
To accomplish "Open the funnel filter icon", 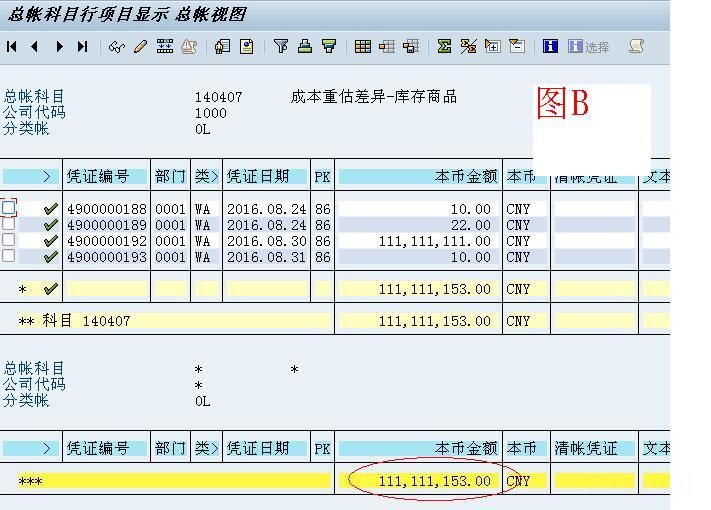I will pyautogui.click(x=281, y=46).
